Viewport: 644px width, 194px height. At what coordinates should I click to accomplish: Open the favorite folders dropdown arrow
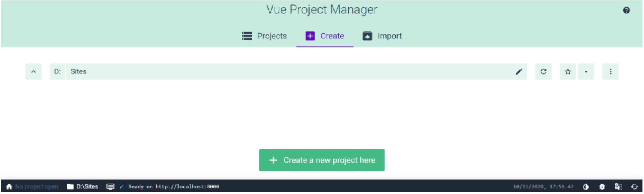[586, 71]
